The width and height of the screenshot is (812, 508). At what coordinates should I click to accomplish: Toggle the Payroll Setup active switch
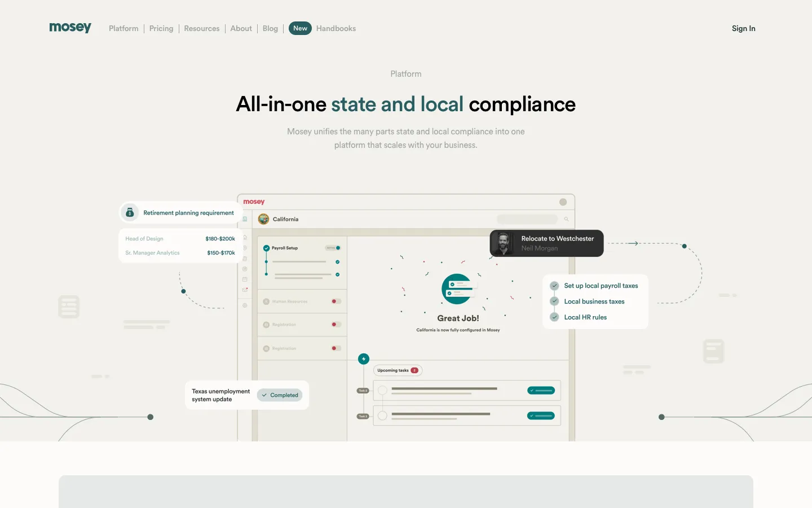click(x=333, y=248)
